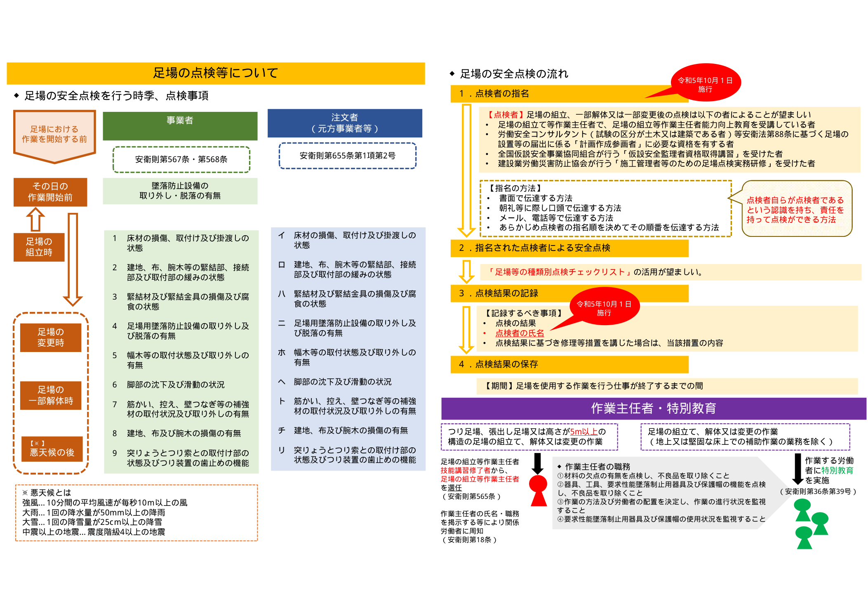Screen dimensions: 868x614
Task: Click the 悪天候の後 orange box
Action: point(52,449)
